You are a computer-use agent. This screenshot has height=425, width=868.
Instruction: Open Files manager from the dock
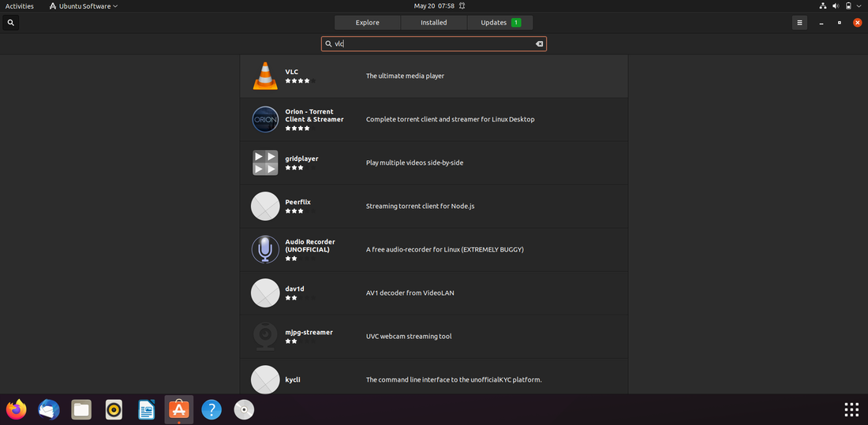click(x=81, y=410)
